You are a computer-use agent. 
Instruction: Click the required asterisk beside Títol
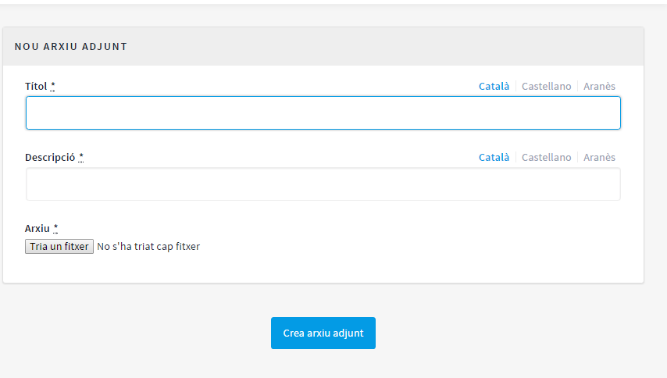(53, 86)
